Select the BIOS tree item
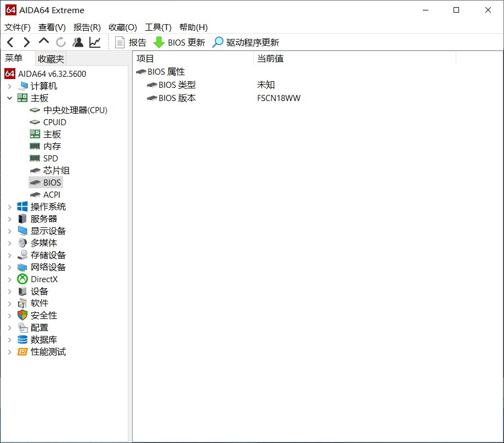 click(x=52, y=182)
